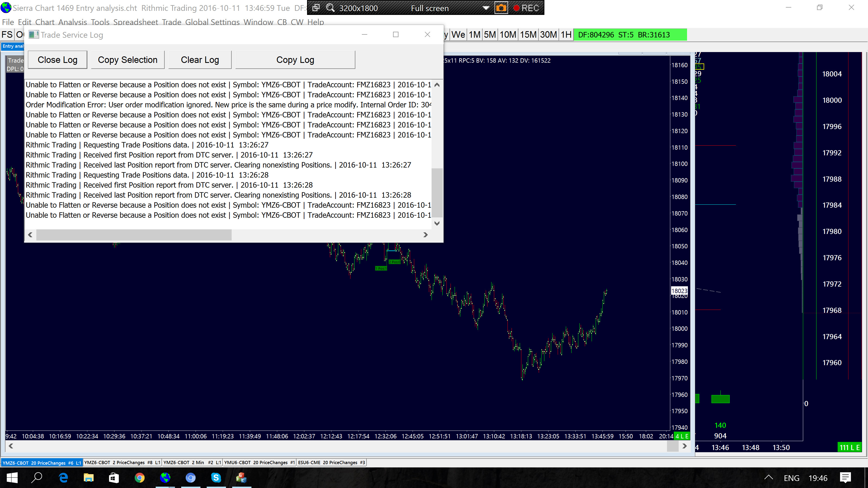Image resolution: width=868 pixels, height=488 pixels.
Task: Click the log horizontal scrollbar thumb
Action: coord(134,235)
